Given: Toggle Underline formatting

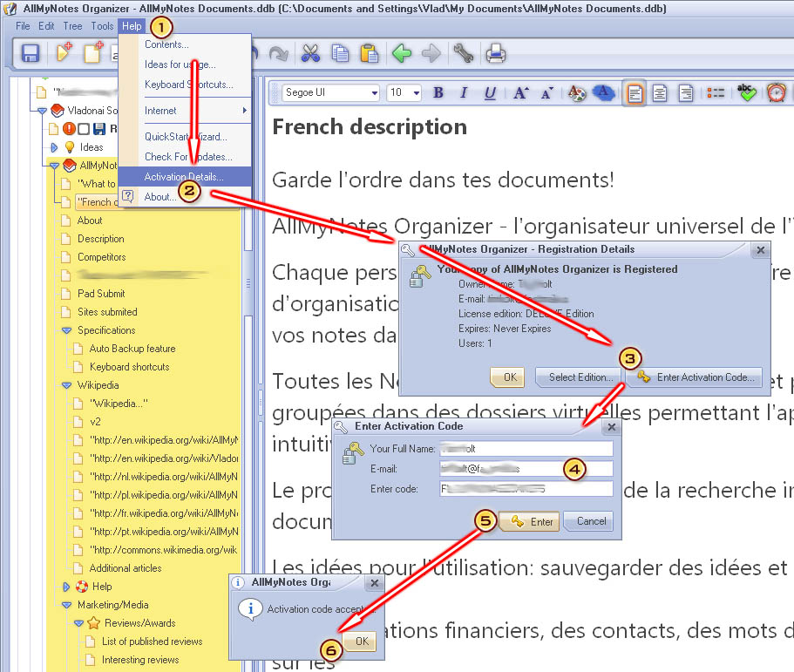Looking at the screenshot, I should pyautogui.click(x=490, y=92).
